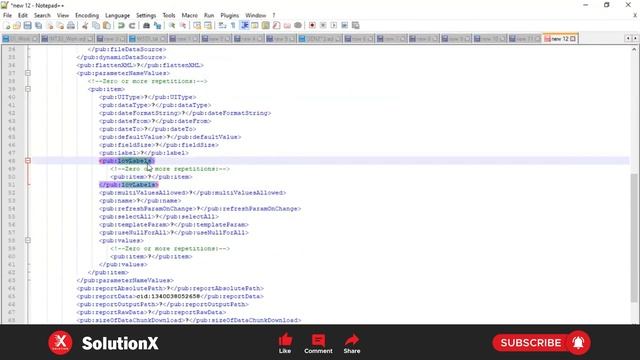The width and height of the screenshot is (640, 360).
Task: Click the pub:multiValuesAllowed line
Action: (x=193, y=193)
